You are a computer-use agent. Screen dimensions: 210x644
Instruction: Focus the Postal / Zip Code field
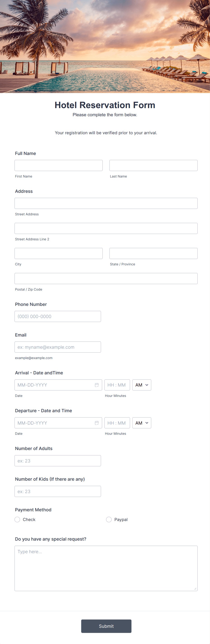[x=106, y=278]
